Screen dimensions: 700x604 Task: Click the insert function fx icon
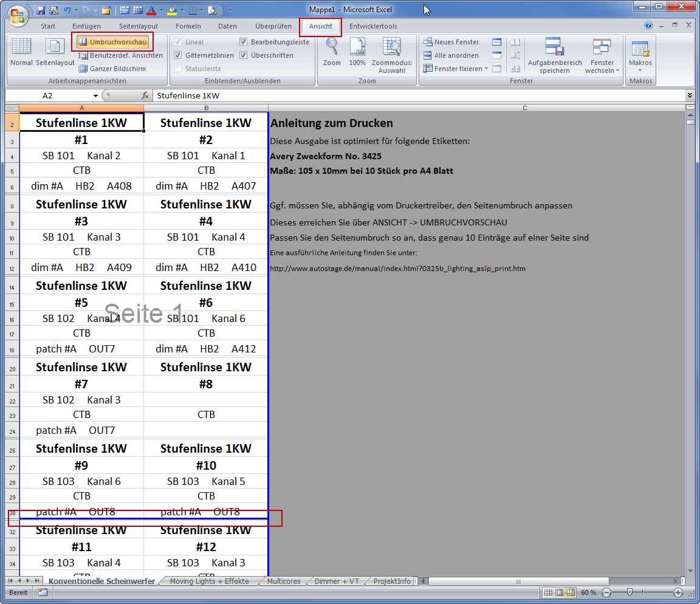(x=145, y=95)
